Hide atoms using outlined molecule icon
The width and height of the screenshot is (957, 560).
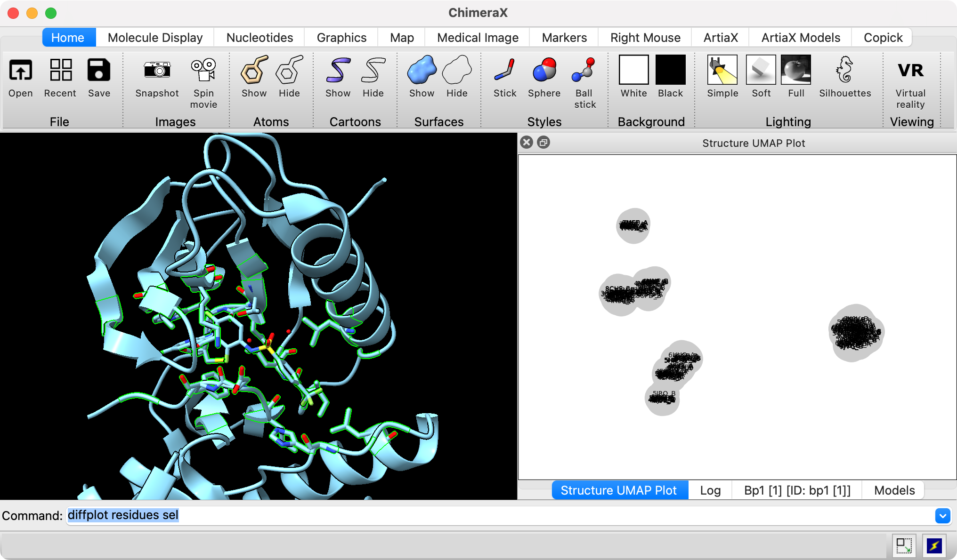click(289, 71)
